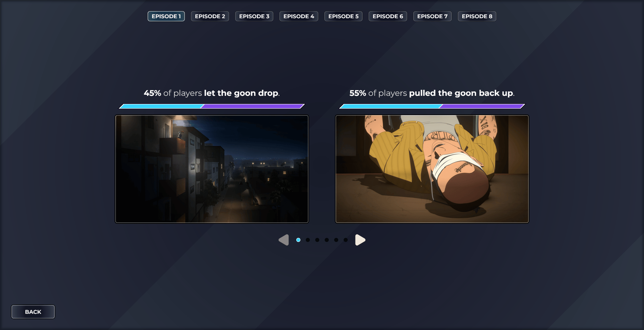
Task: Open Episode 7 choices
Action: point(432,16)
